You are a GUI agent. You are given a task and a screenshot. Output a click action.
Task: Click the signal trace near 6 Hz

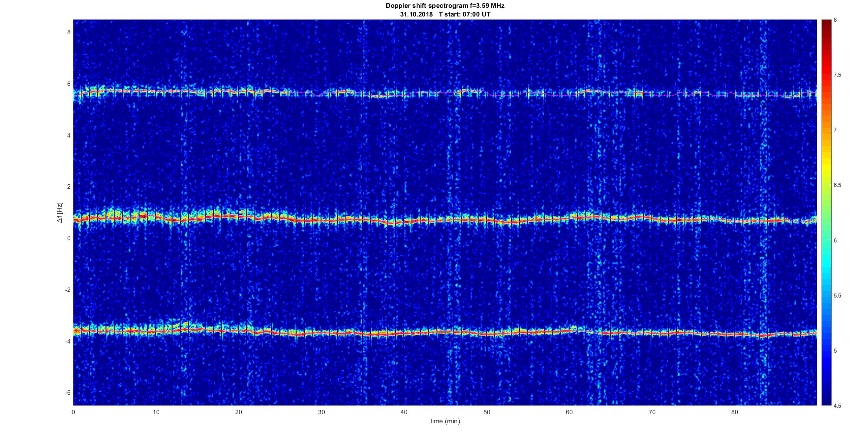(445, 93)
